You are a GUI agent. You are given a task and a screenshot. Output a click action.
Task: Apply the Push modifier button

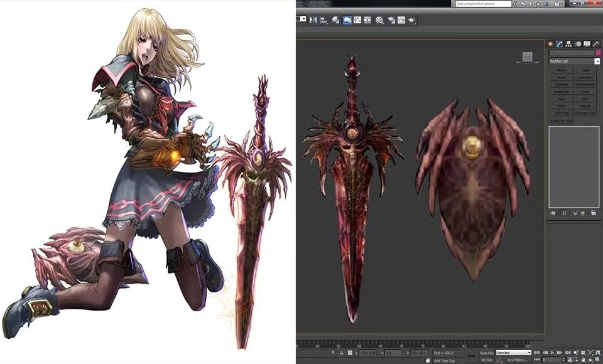tap(562, 99)
